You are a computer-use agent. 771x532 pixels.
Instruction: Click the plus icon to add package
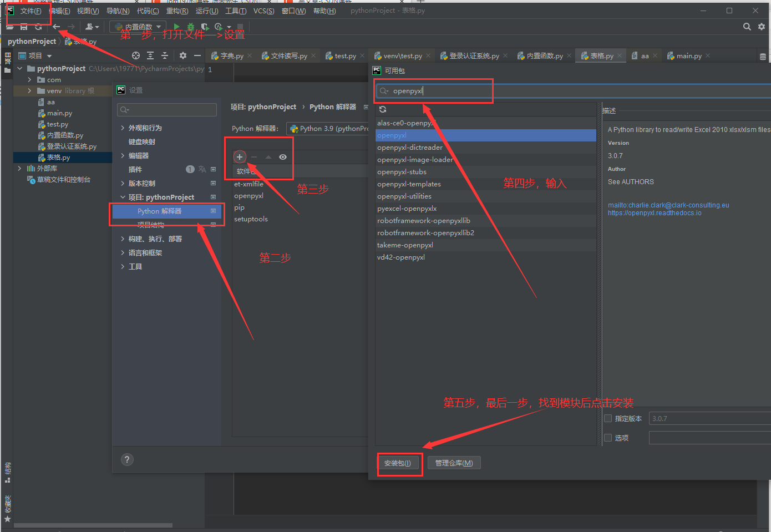click(x=240, y=157)
